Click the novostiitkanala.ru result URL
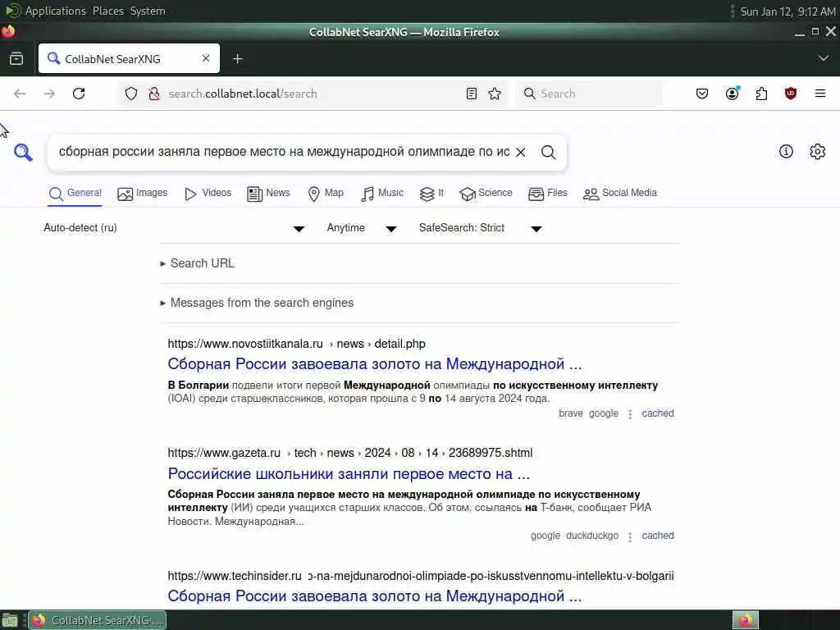The width and height of the screenshot is (840, 630). [296, 344]
